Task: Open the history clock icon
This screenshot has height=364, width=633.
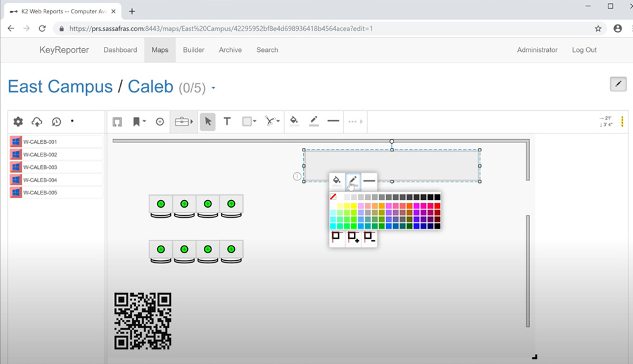Action: coord(56,122)
